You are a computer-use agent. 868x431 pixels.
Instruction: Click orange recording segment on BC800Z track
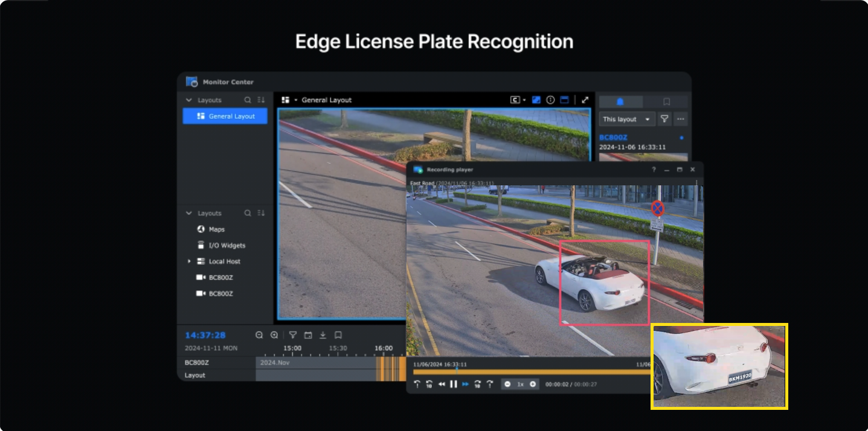[x=391, y=363]
